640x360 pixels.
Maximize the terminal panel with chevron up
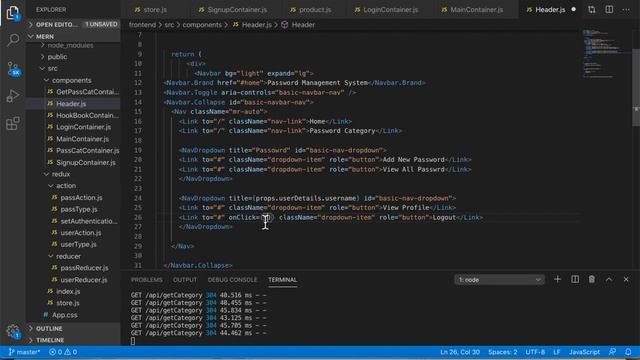pyautogui.click(x=609, y=280)
